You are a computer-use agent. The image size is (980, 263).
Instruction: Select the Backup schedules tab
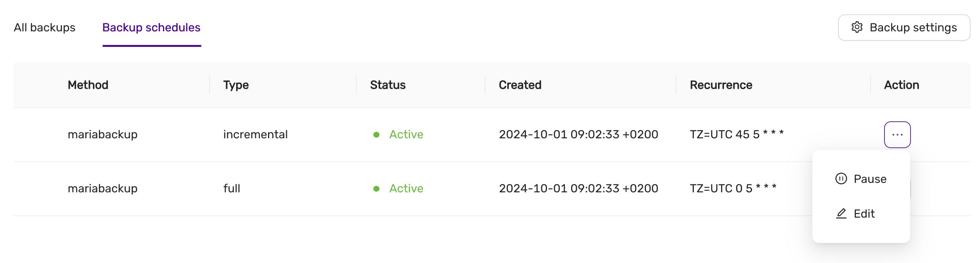[151, 28]
